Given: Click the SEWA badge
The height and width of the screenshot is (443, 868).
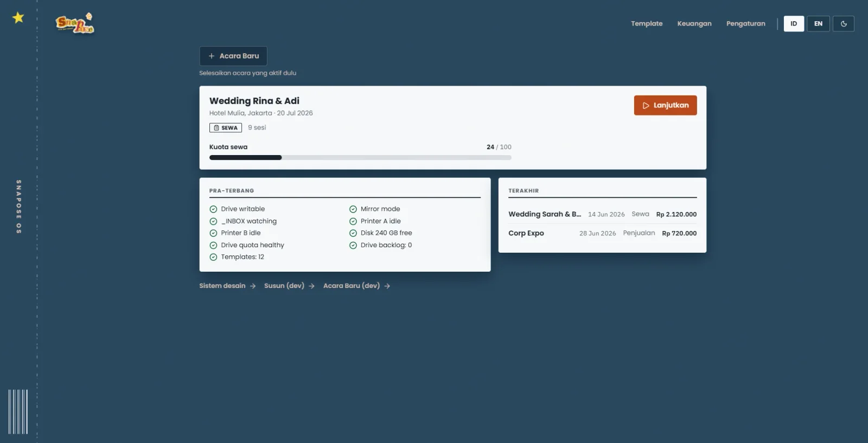Looking at the screenshot, I should (x=226, y=128).
